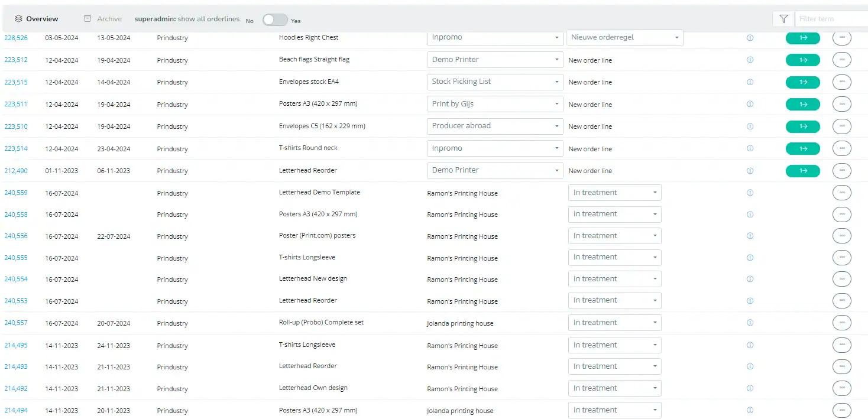
Task: Click 'Letterhead Demo Template' product text
Action: 319,193
